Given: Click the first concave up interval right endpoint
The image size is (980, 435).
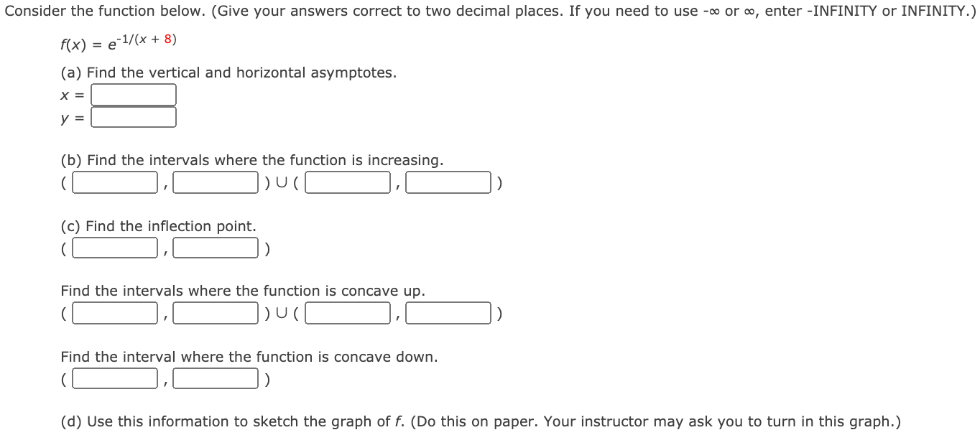Looking at the screenshot, I should (x=216, y=313).
